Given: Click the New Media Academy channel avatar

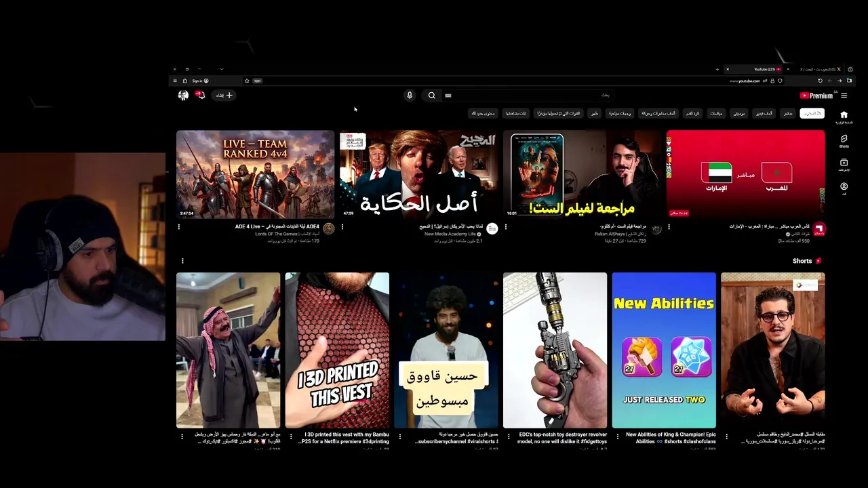Looking at the screenshot, I should coord(492,229).
